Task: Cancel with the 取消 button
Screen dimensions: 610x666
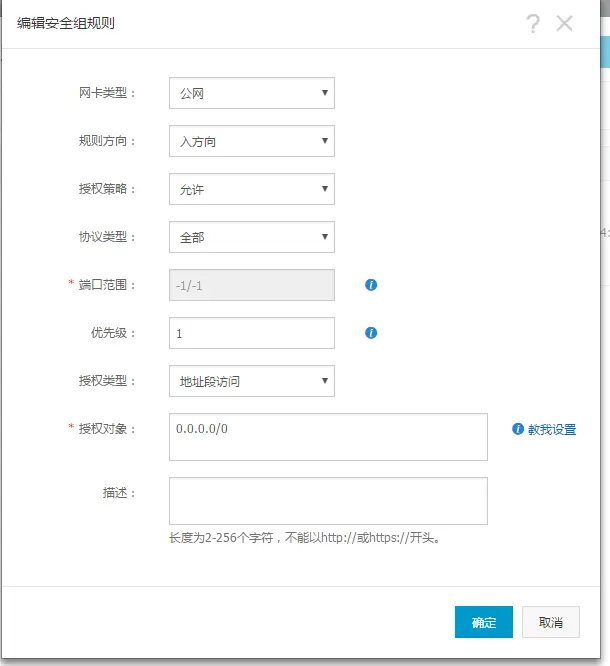Action: coord(551,622)
